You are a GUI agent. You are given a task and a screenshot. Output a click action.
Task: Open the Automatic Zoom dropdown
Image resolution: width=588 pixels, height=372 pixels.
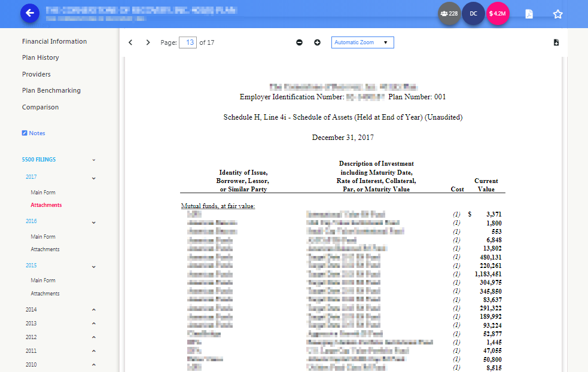tap(362, 42)
